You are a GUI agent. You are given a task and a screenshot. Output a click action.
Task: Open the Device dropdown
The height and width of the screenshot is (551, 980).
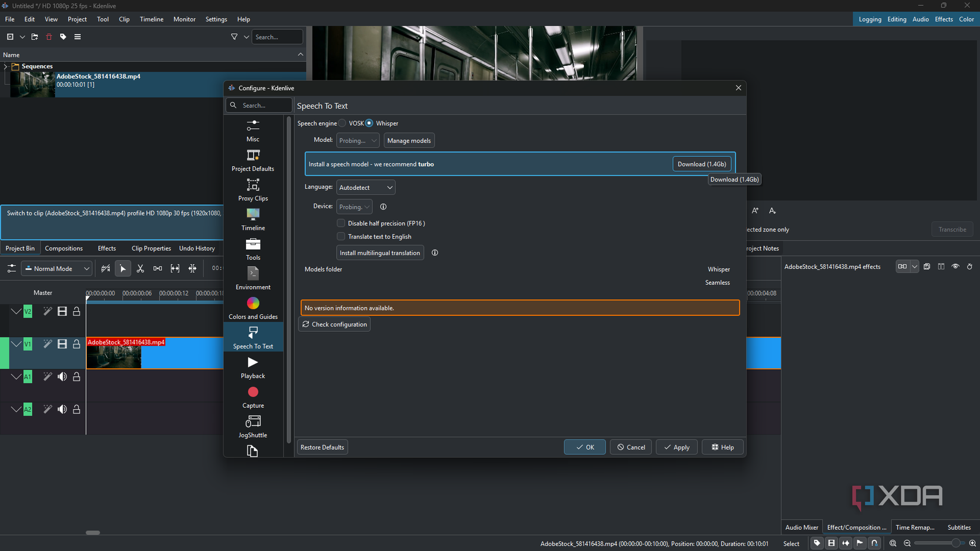pyautogui.click(x=354, y=207)
